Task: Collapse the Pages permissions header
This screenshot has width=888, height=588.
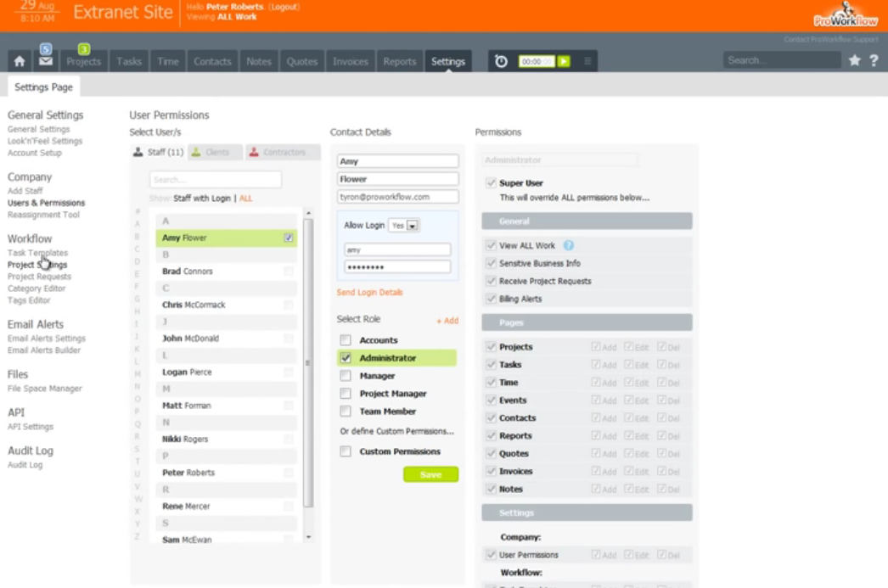Action: pos(587,322)
